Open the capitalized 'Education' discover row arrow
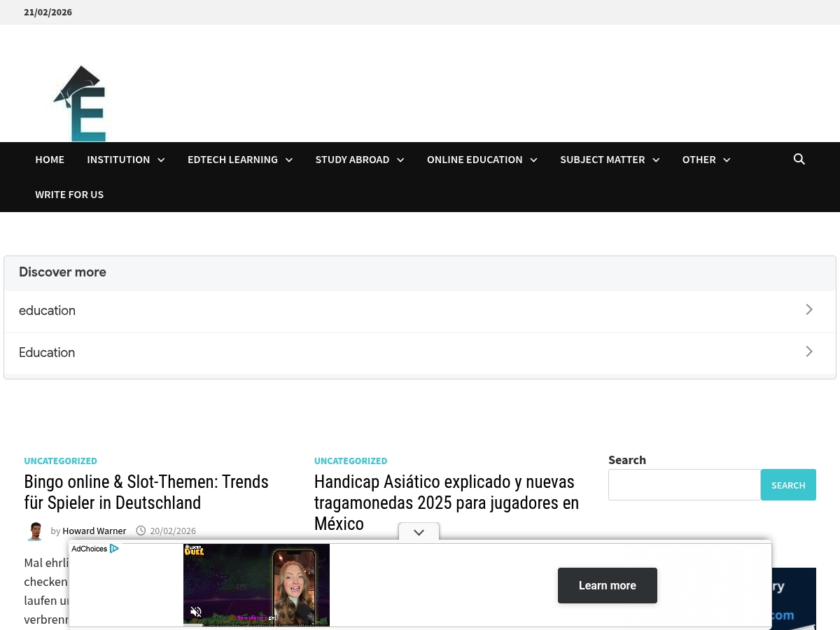 click(809, 351)
